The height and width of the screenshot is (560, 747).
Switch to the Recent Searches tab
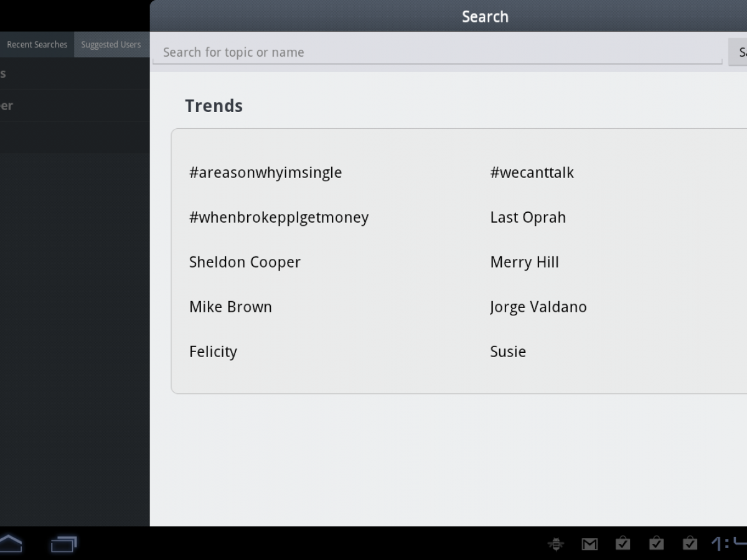[37, 45]
